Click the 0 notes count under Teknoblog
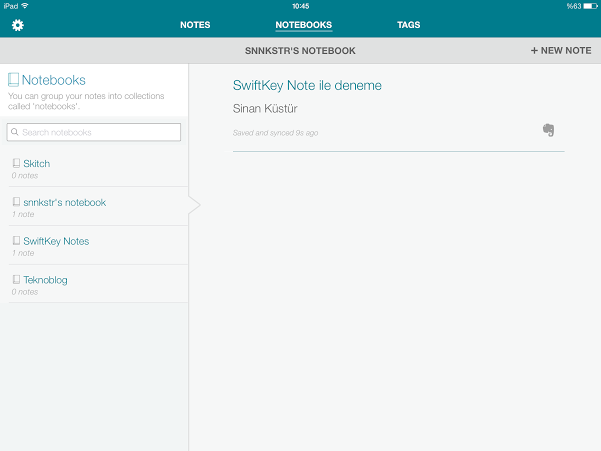Image resolution: width=601 pixels, height=451 pixels. [x=25, y=292]
